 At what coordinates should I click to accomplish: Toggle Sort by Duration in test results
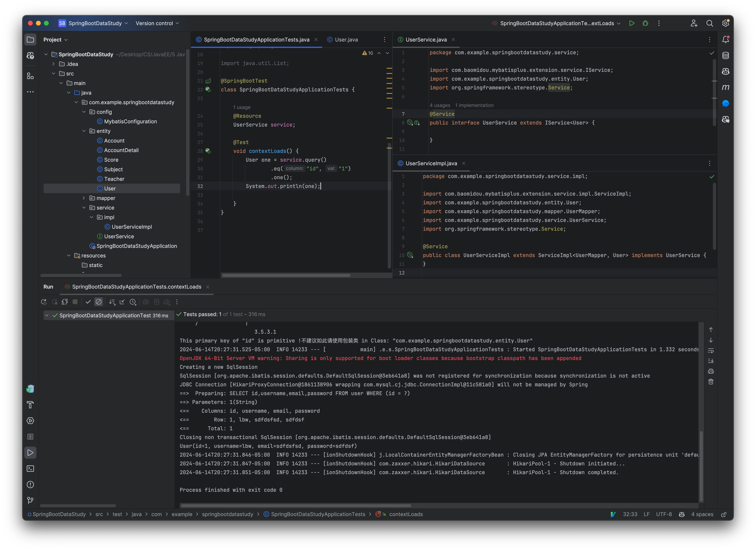[133, 302]
